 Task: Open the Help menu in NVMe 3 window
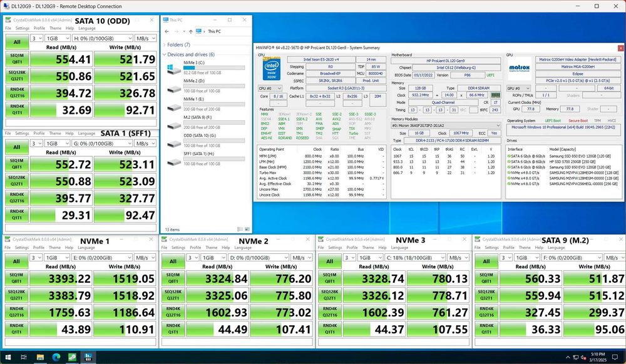pyautogui.click(x=382, y=248)
